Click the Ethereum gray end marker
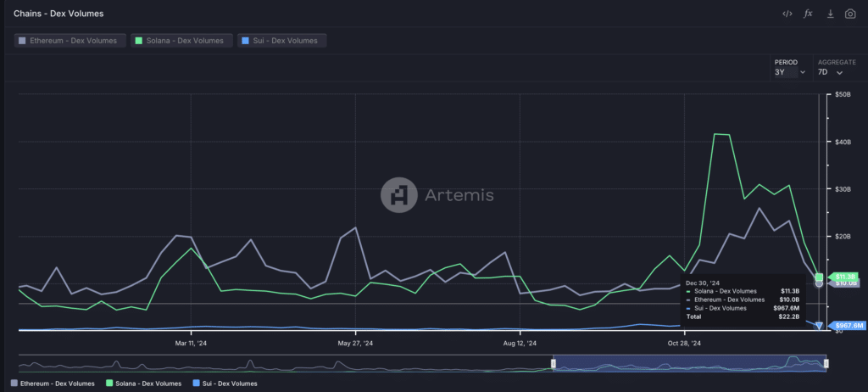 pos(820,283)
